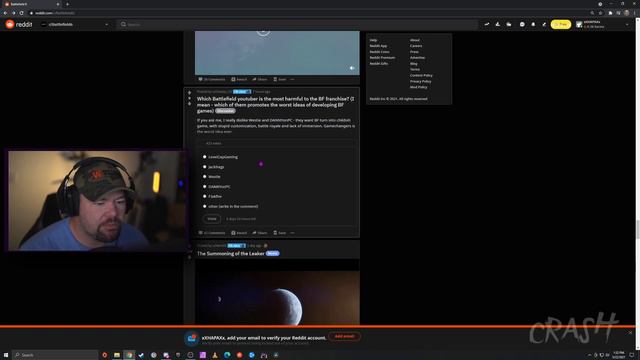Open the Battlefield youtuber poll post title

(x=276, y=104)
